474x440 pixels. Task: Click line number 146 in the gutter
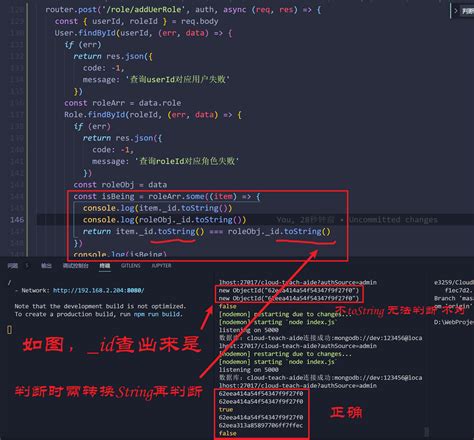pyautogui.click(x=17, y=220)
